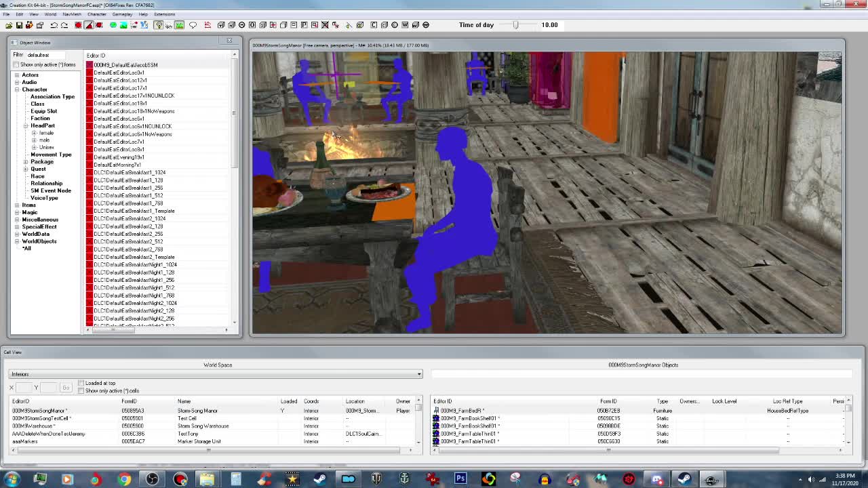Open the Edit menu
Viewport: 868px width, 488px height.
coord(20,14)
